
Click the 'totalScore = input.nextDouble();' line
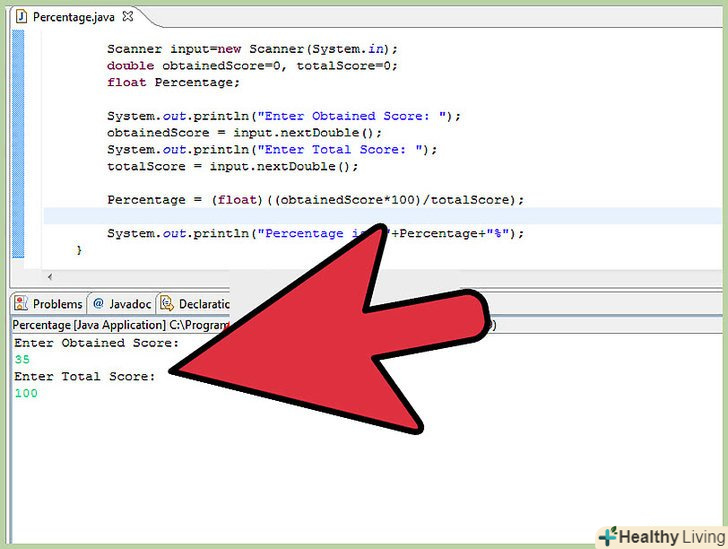(233, 166)
